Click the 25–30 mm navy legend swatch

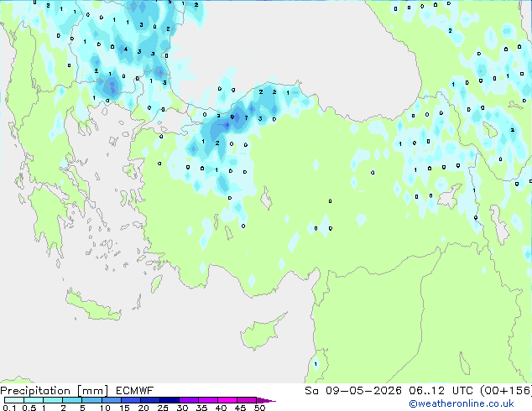(x=169, y=400)
